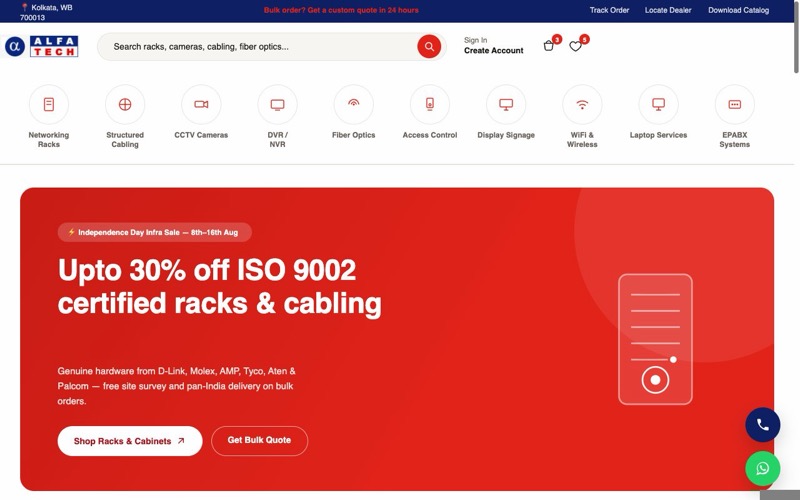Click Locate Dealer link
The image size is (800, 500).
click(668, 10)
